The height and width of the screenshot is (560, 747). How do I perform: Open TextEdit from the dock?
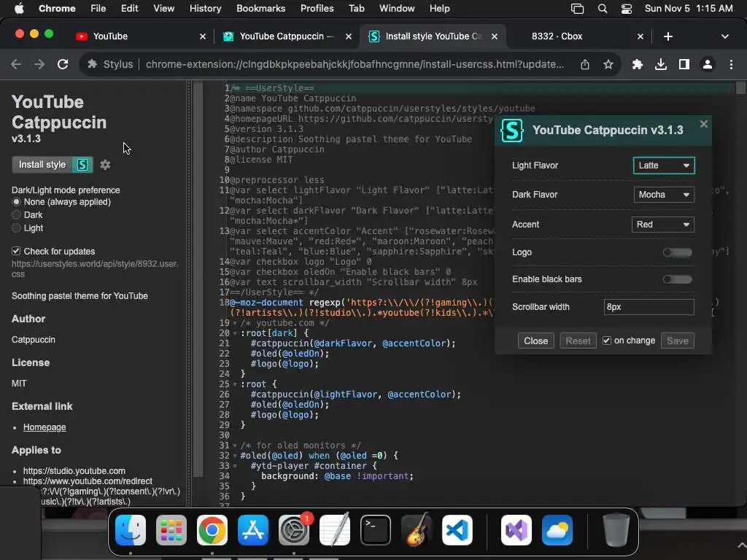point(335,529)
